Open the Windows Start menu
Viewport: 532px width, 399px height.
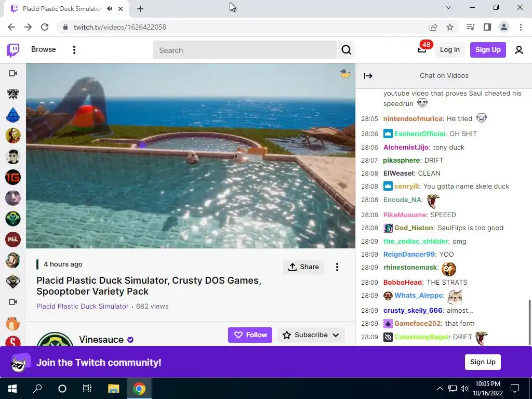[12, 389]
